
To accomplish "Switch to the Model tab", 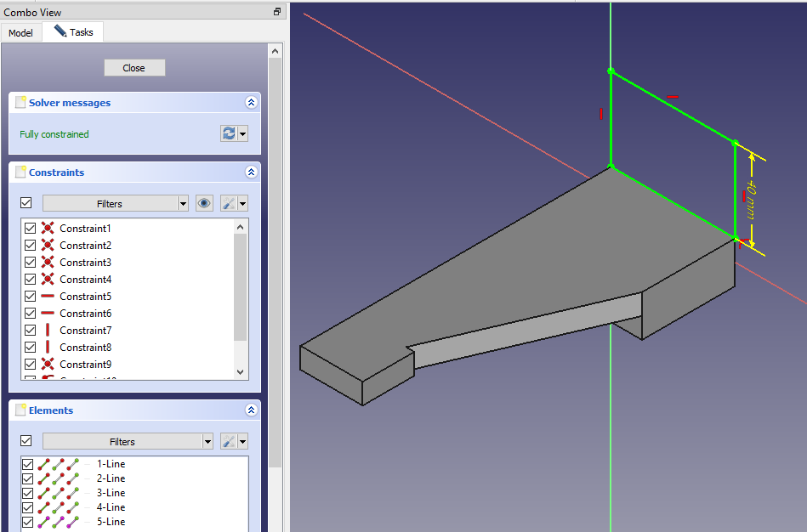I will [20, 33].
